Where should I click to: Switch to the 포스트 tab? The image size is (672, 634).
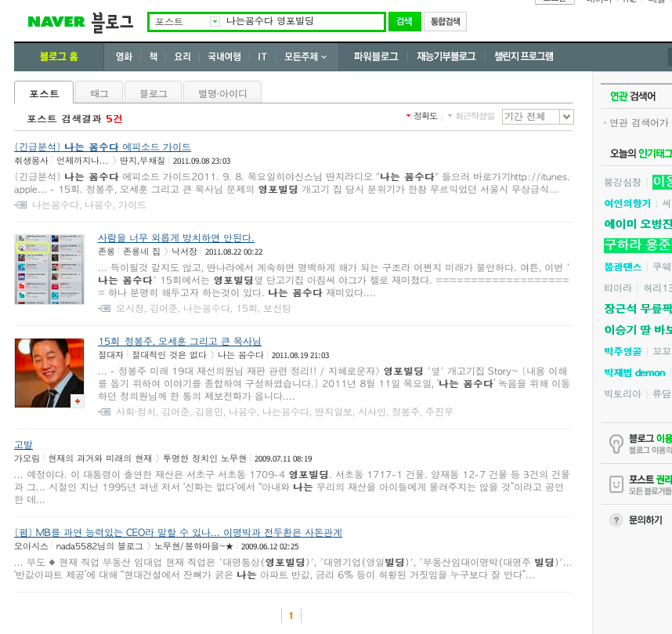(44, 93)
